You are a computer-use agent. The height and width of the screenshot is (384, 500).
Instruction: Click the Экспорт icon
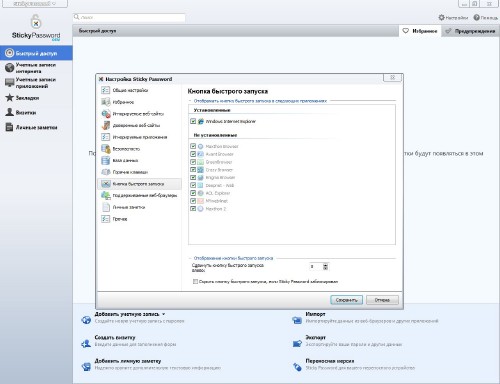297,343
